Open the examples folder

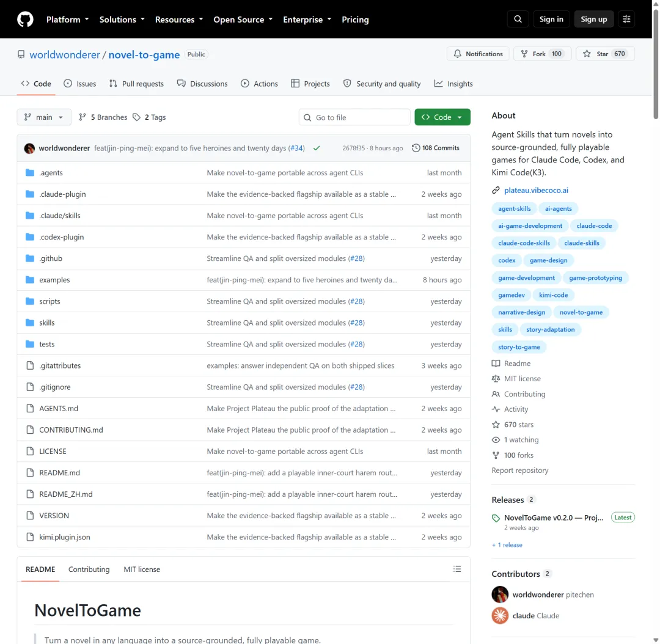pyautogui.click(x=54, y=280)
